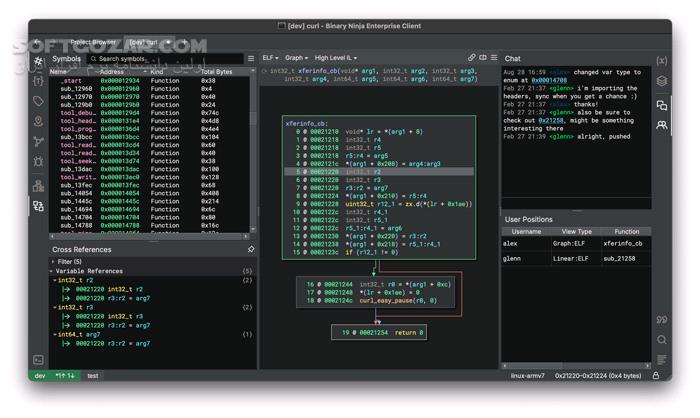
Task: Click the split view pane icon
Action: click(x=483, y=58)
